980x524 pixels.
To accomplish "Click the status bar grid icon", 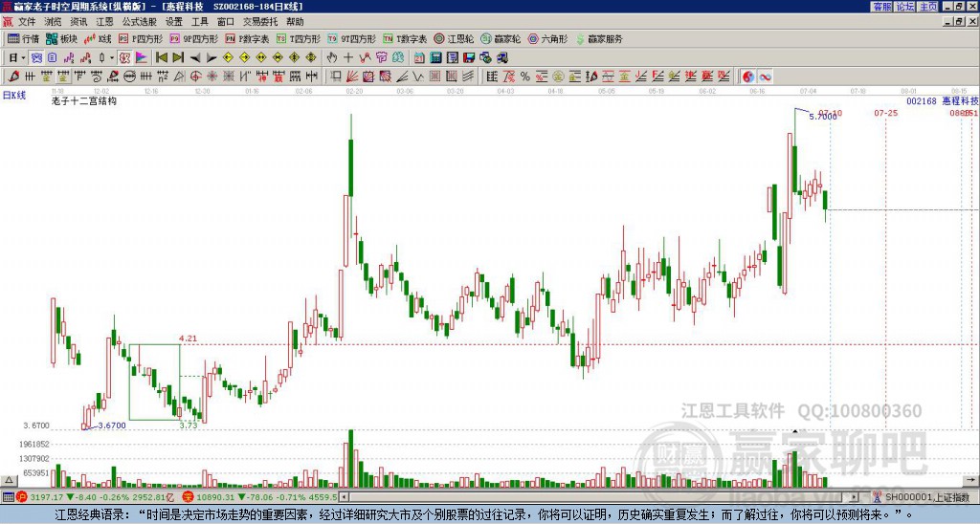I will click(8, 497).
